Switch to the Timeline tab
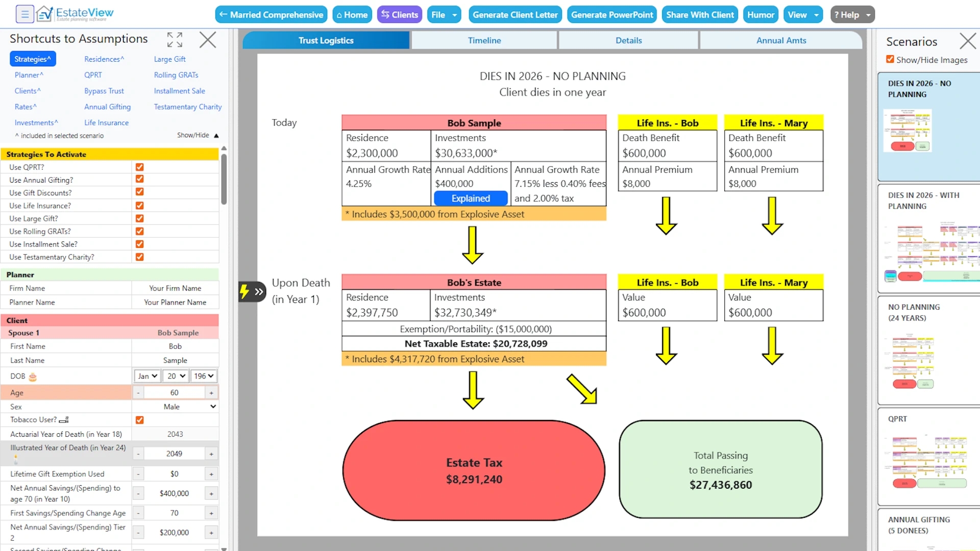Screen dimensions: 980x551 click(484, 40)
